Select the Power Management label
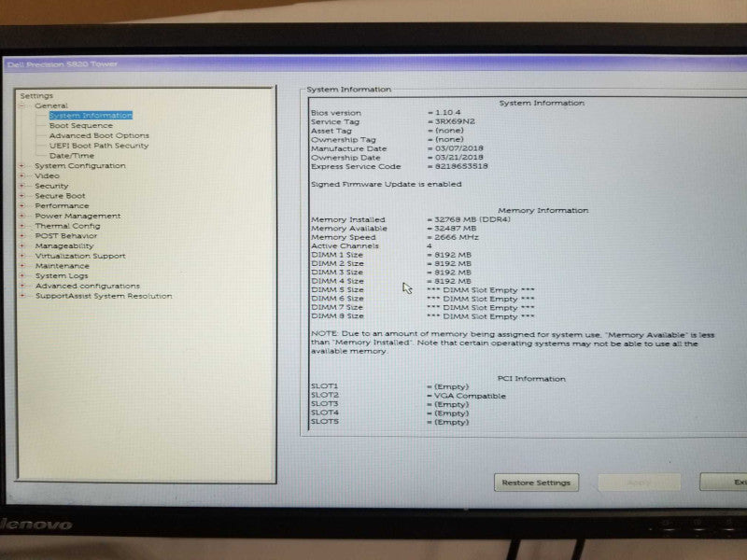This screenshot has width=747, height=560. click(78, 216)
